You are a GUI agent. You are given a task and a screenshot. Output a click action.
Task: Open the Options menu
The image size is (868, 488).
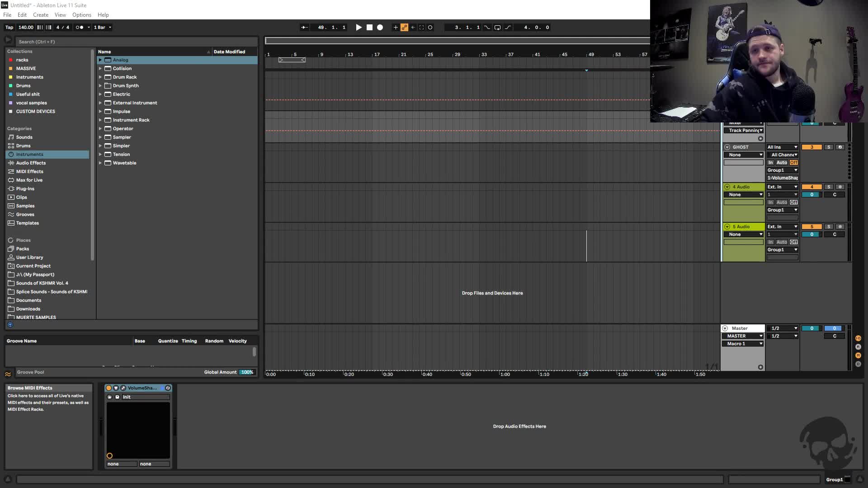pyautogui.click(x=82, y=15)
